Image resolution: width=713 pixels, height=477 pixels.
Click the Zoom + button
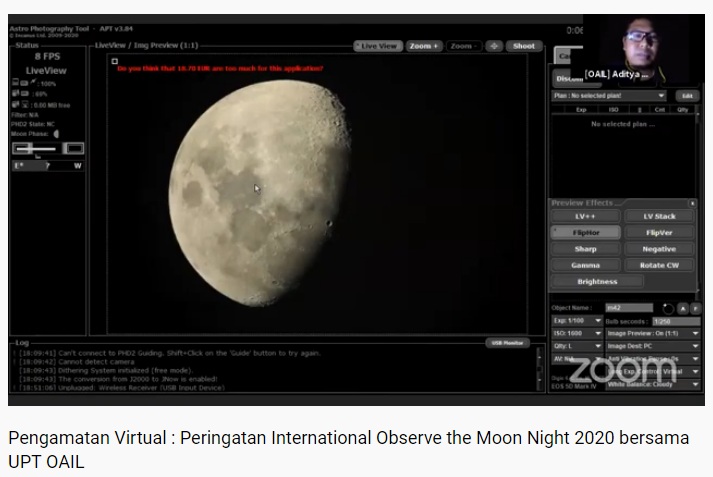click(424, 46)
